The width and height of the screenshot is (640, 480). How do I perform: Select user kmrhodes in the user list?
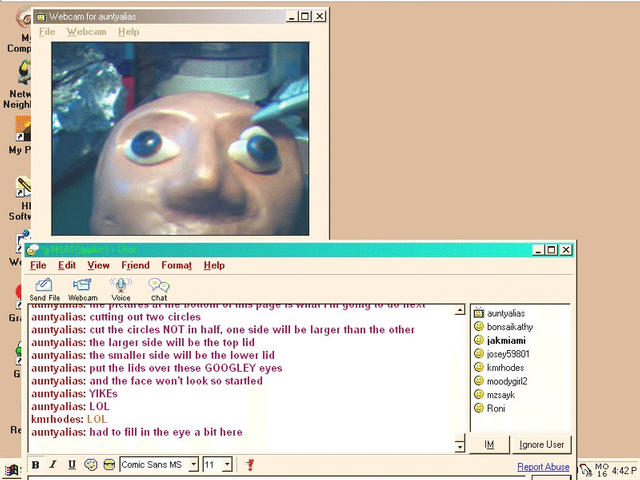505,367
